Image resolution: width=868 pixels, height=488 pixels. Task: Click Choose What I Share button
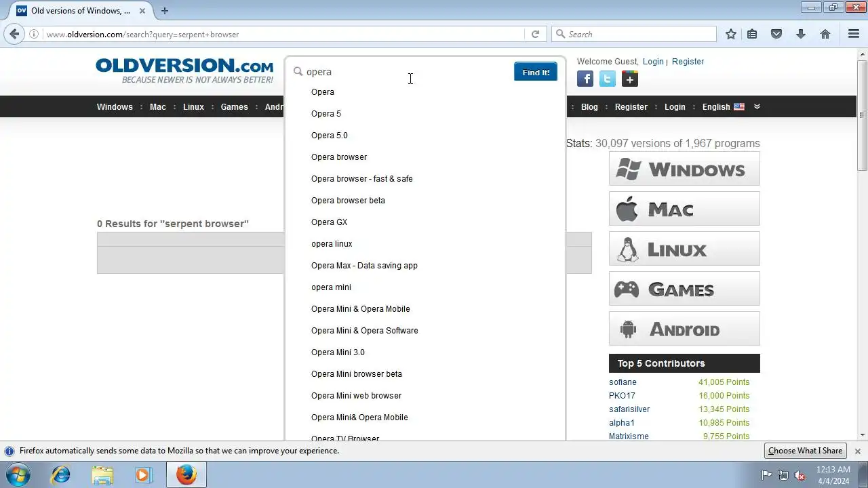(805, 451)
